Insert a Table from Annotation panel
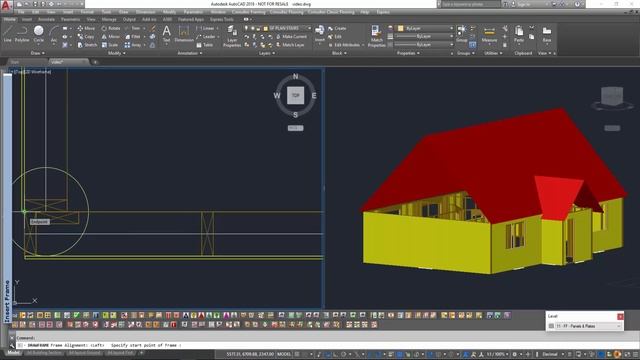Screen dimensions: 640x360 pyautogui.click(x=205, y=45)
